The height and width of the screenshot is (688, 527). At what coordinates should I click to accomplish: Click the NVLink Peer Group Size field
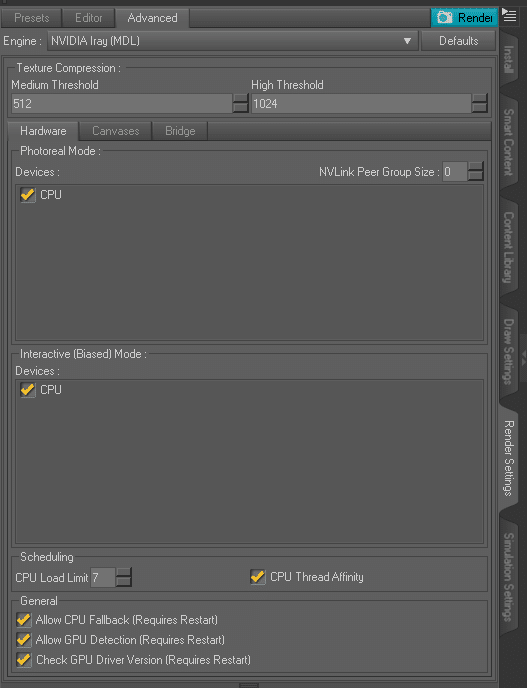tap(455, 172)
